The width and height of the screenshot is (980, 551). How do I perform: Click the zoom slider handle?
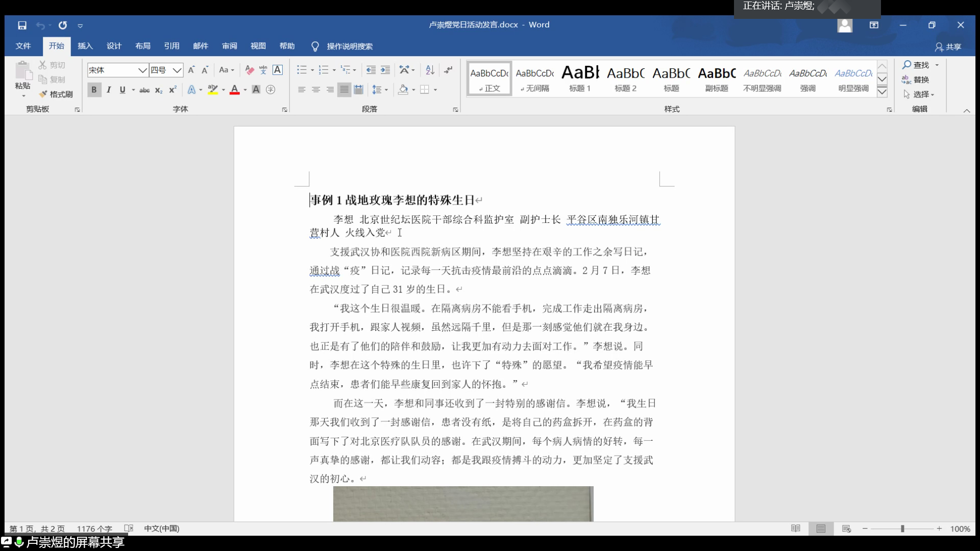tap(902, 529)
